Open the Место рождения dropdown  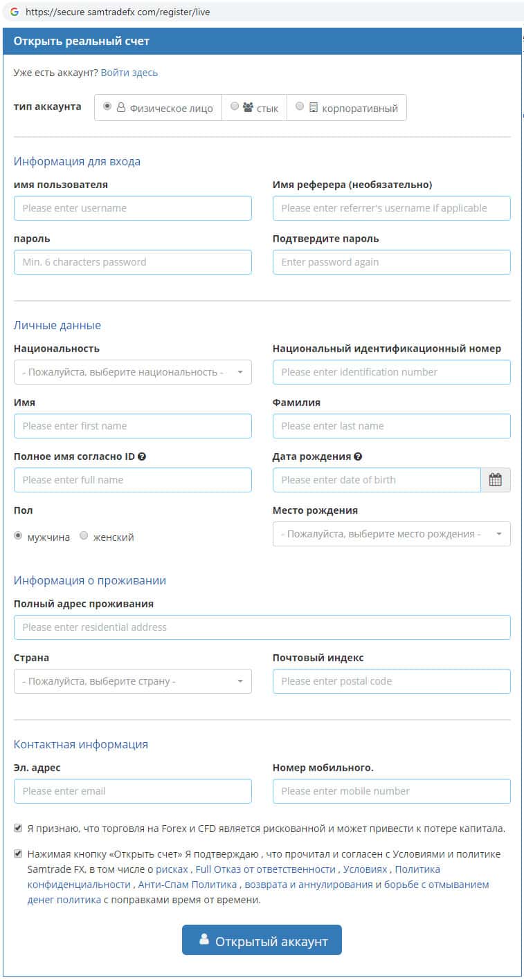pos(391,534)
